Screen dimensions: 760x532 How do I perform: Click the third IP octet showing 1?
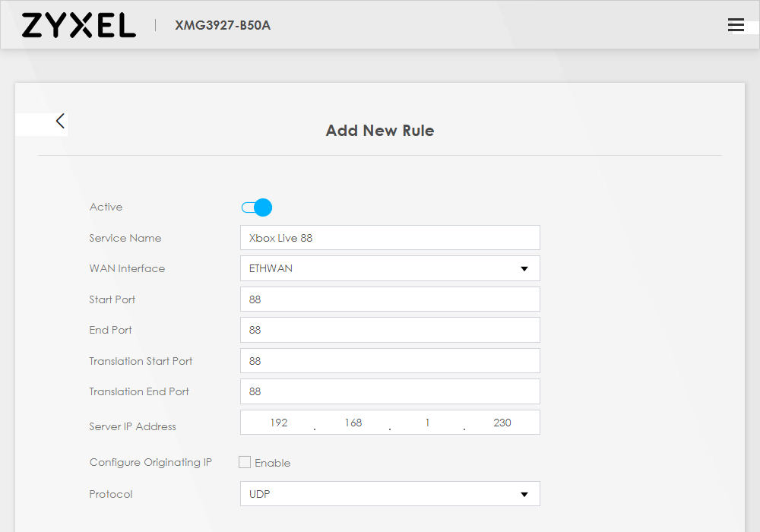coord(427,423)
